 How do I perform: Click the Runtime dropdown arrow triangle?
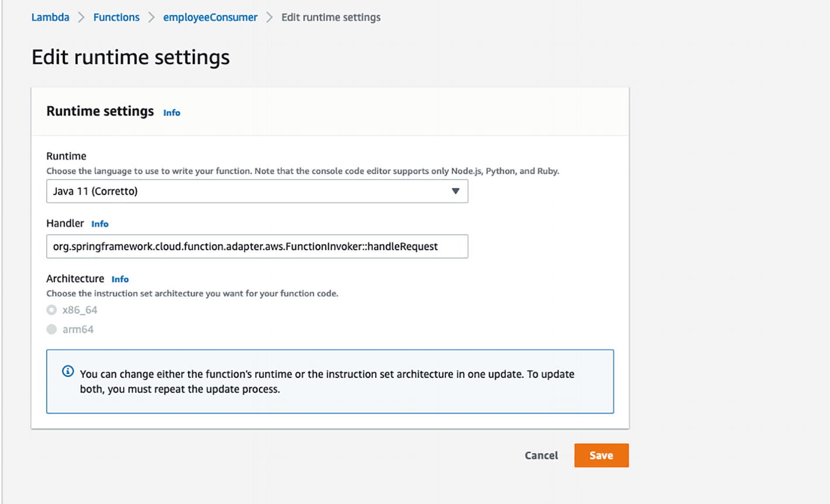[x=455, y=191]
